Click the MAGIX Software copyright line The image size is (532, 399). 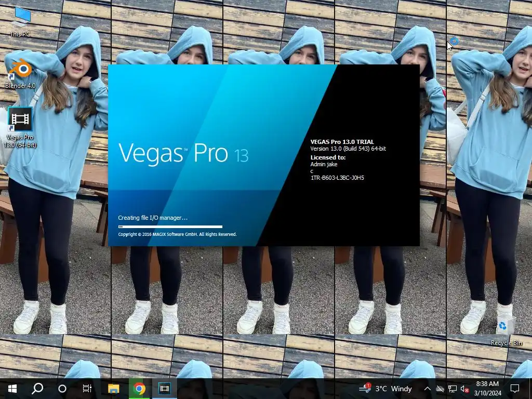click(177, 234)
